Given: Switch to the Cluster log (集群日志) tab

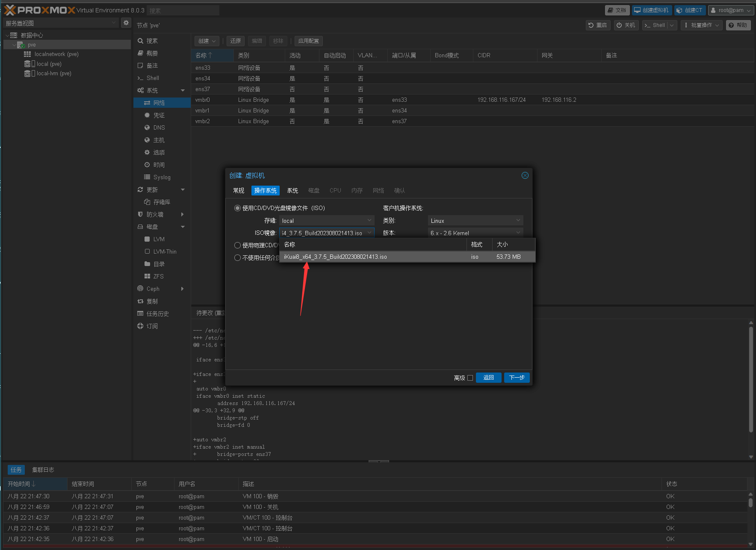Looking at the screenshot, I should tap(43, 470).
